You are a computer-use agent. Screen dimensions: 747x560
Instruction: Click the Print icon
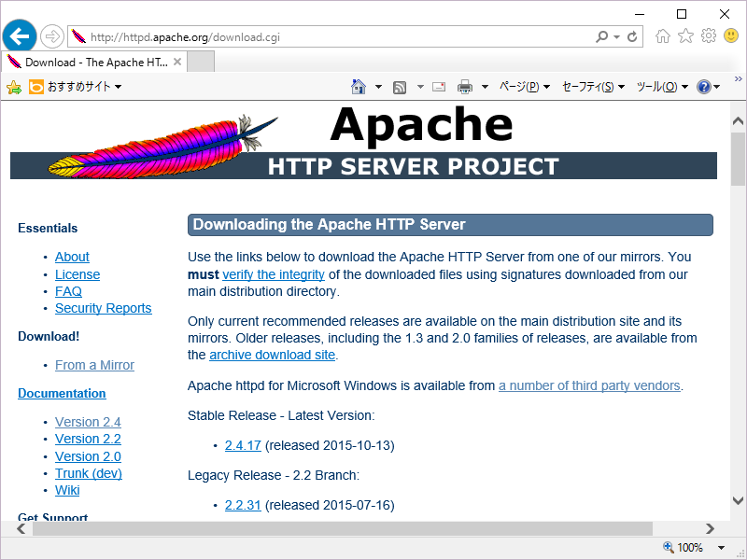tap(464, 87)
